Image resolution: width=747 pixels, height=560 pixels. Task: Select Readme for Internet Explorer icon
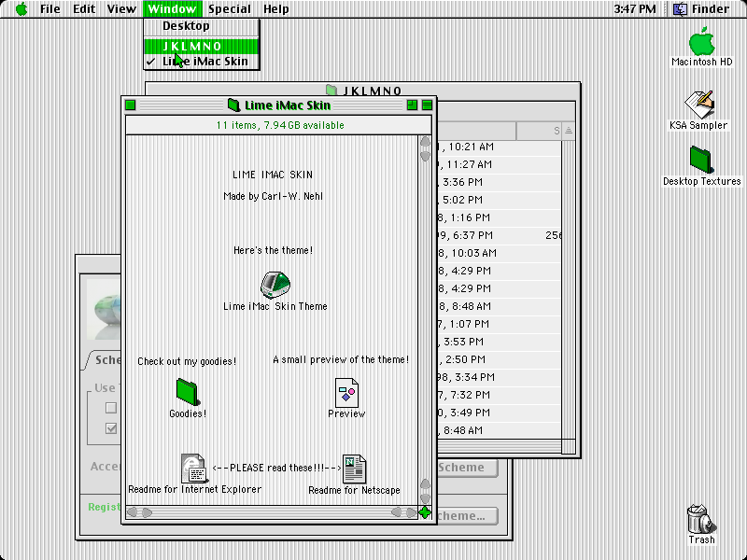pos(193,469)
